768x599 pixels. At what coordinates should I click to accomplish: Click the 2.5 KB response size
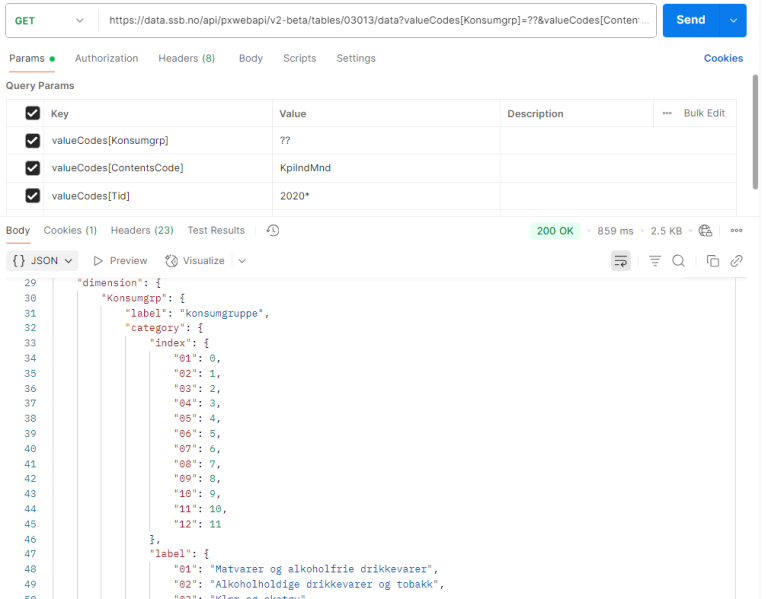pyautogui.click(x=666, y=231)
